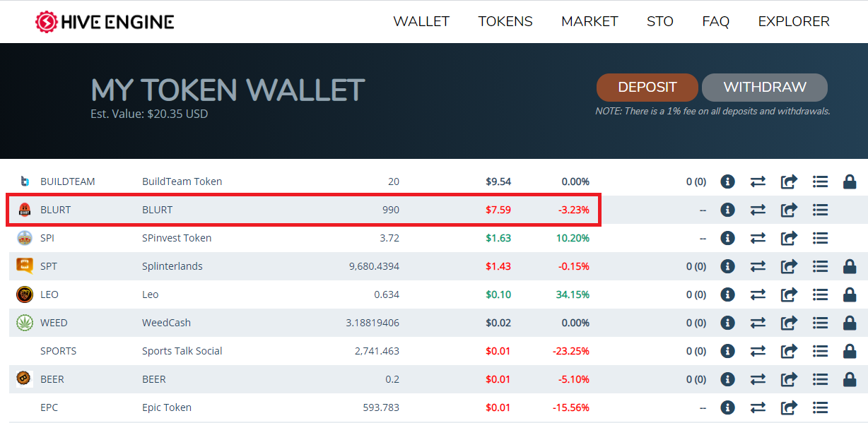Screen dimensions: 868x423
Task: Click Splinterlands token name
Action: (x=172, y=266)
